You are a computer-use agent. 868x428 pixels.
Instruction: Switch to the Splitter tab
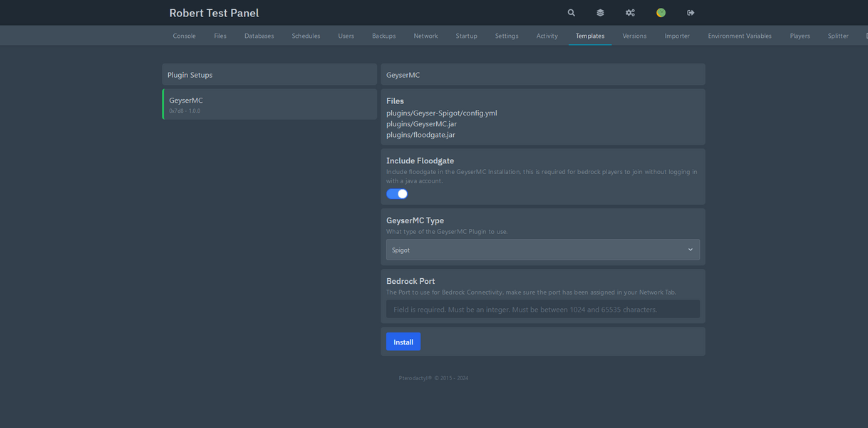click(838, 35)
